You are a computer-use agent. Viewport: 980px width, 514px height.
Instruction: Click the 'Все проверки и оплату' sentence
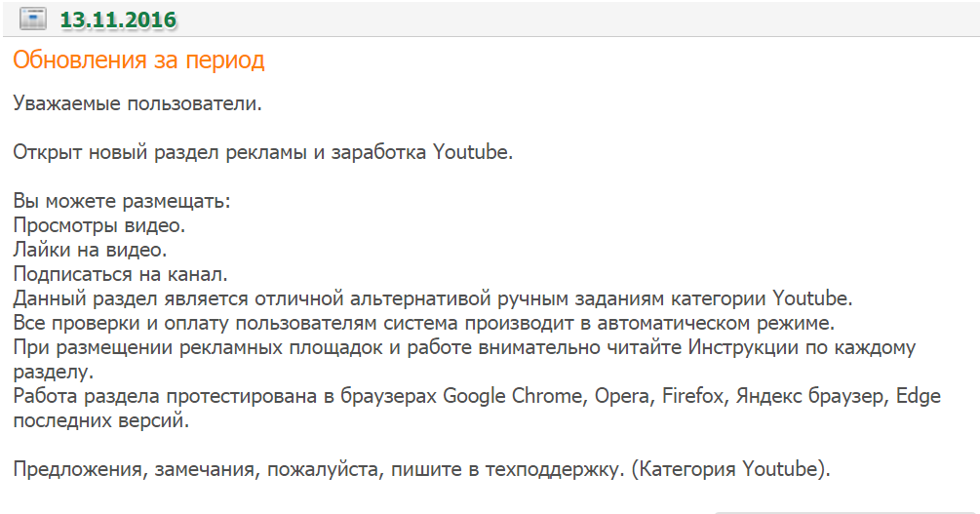[x=424, y=322]
